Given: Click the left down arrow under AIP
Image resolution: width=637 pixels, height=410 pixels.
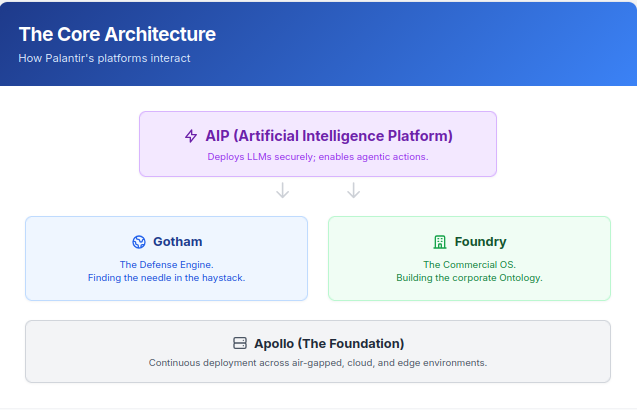Looking at the screenshot, I should 283,190.
